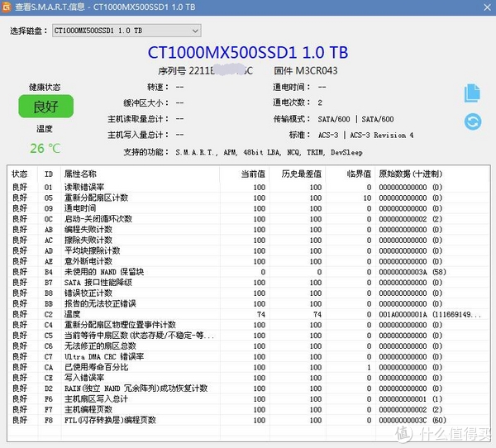Click raw value 001A0000001A temperature data
Screen dimensions: 496x448
430,314
